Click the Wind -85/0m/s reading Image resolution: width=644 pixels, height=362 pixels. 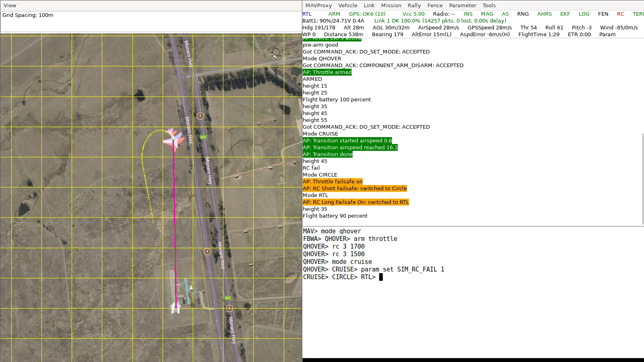[x=619, y=27]
